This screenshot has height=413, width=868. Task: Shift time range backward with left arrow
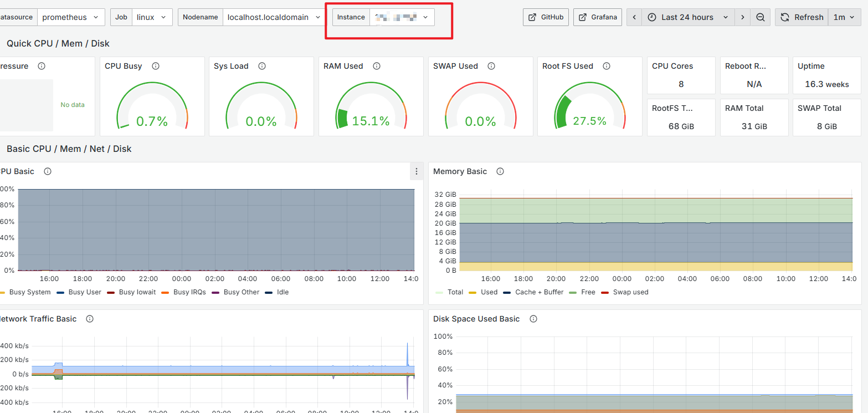(634, 17)
